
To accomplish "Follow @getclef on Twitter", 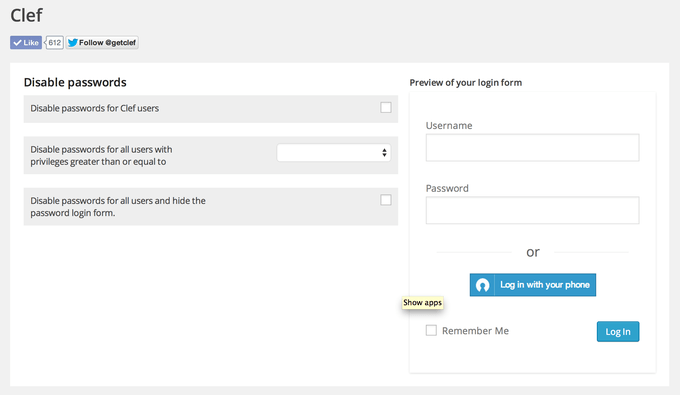I will pyautogui.click(x=102, y=42).
